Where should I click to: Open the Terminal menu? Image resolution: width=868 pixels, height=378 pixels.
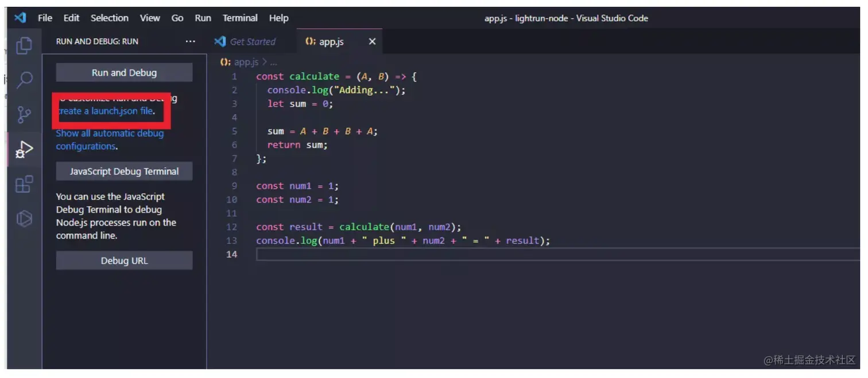(x=240, y=18)
